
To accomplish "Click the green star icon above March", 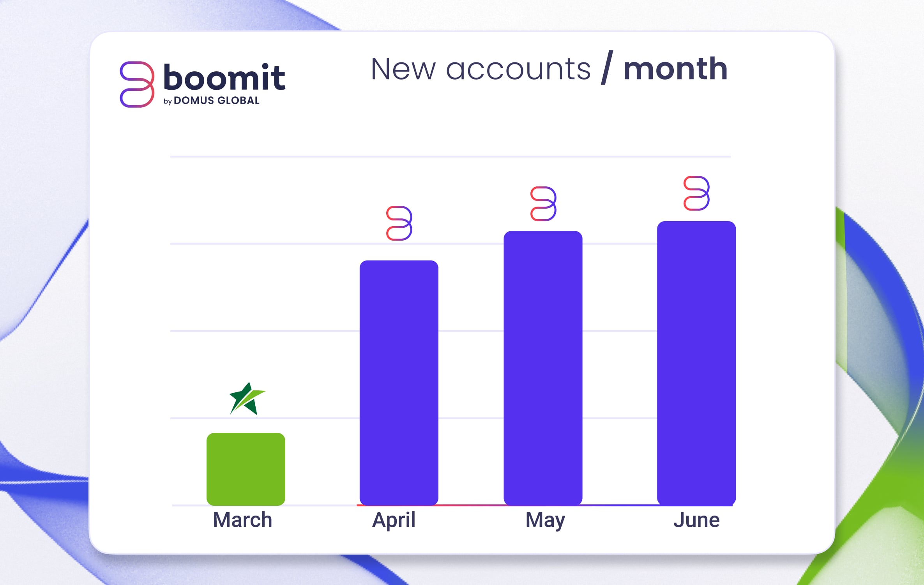I will pyautogui.click(x=247, y=399).
